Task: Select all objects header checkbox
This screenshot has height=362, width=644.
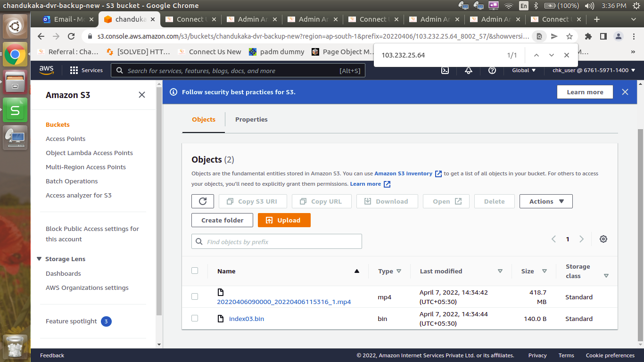Action: pyautogui.click(x=195, y=271)
